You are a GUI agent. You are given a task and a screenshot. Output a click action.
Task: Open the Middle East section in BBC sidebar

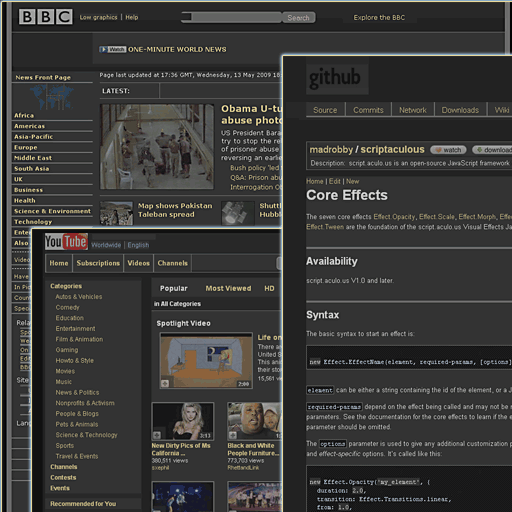pyautogui.click(x=33, y=158)
